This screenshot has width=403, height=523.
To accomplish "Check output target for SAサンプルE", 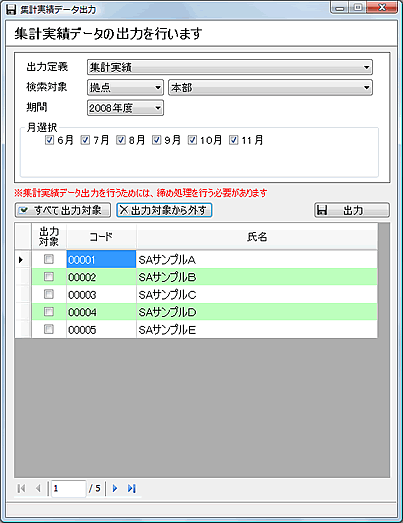I will (x=49, y=329).
